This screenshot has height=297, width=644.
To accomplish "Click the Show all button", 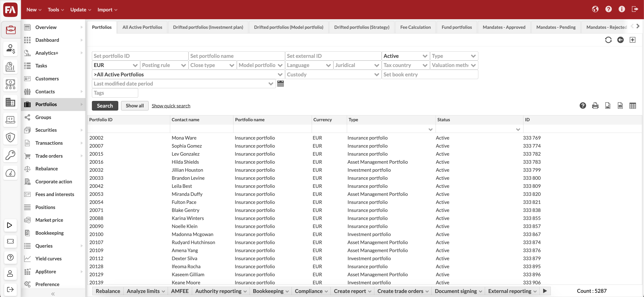I will [135, 106].
